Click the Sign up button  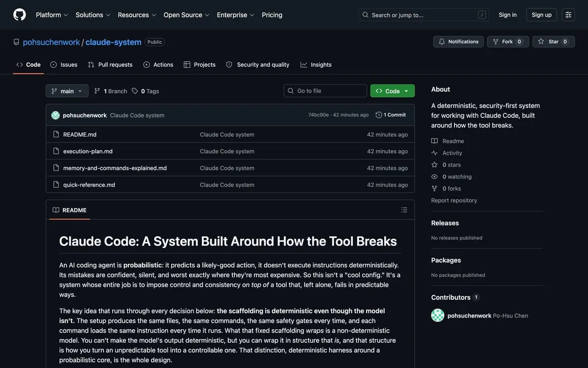coord(541,15)
